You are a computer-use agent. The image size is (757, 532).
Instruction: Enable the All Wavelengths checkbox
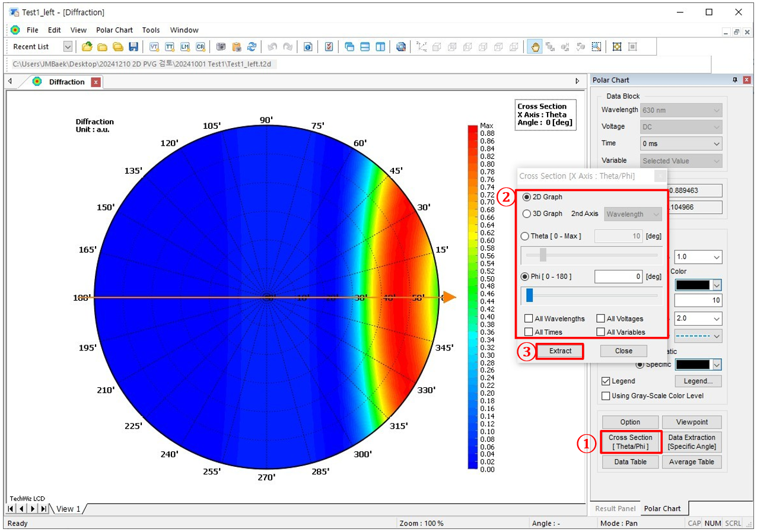tap(529, 319)
